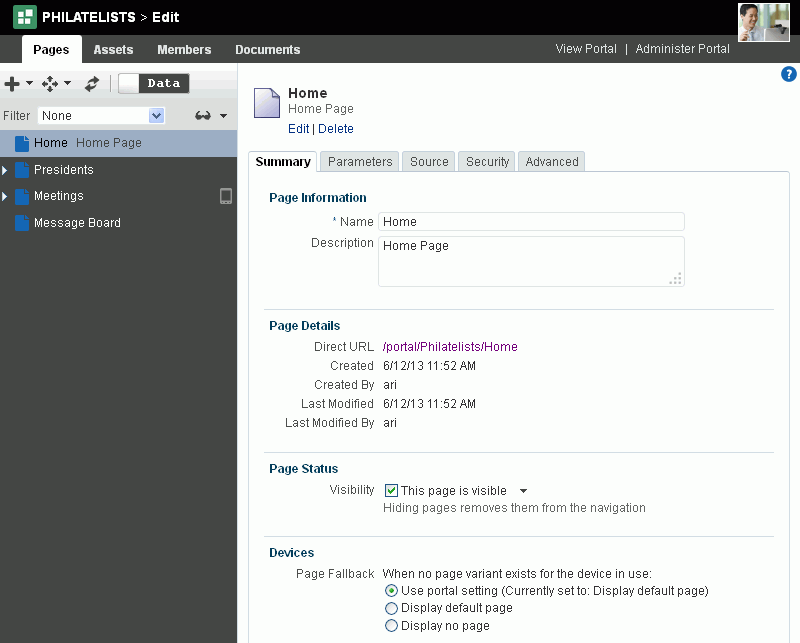The width and height of the screenshot is (800, 643).
Task: Click the Message Board page icon
Action: (x=22, y=223)
